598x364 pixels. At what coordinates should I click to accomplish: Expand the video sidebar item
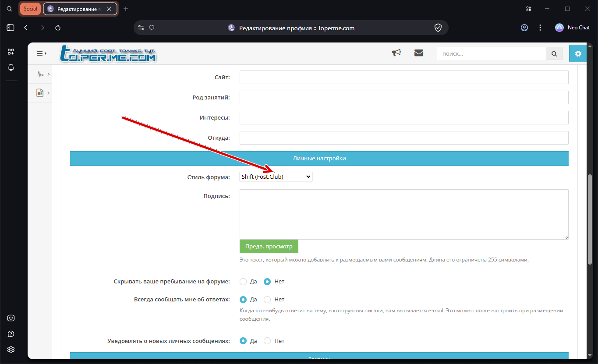point(42,93)
